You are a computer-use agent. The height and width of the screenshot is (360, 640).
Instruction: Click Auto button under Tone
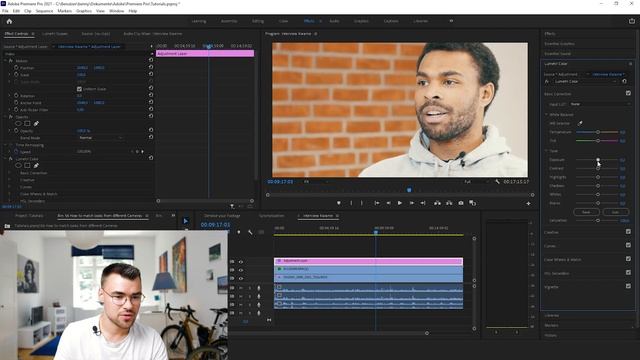click(x=615, y=212)
